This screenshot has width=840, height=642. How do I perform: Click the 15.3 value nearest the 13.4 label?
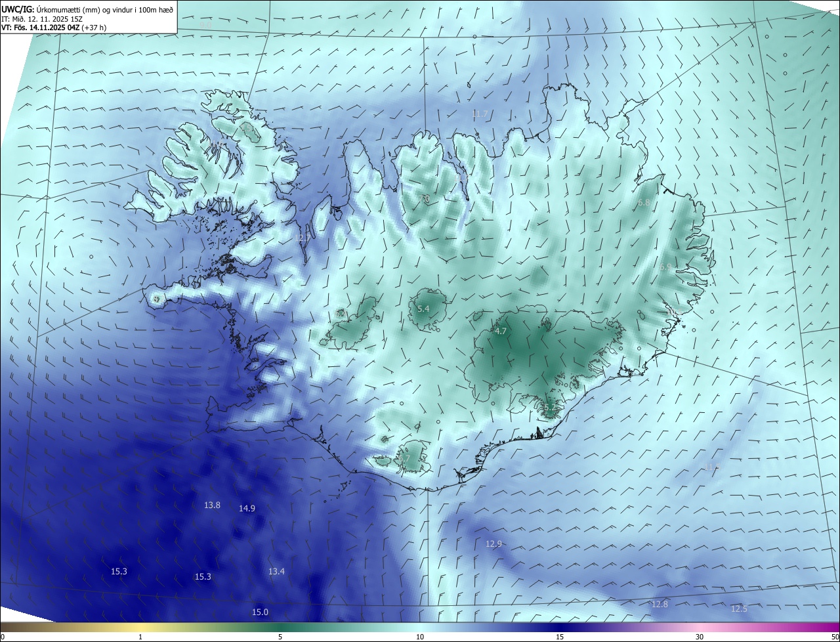(x=203, y=577)
